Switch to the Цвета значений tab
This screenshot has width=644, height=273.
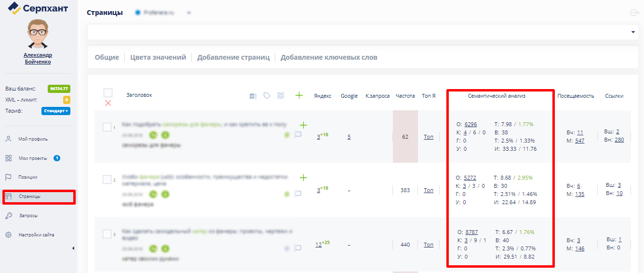[x=158, y=57]
